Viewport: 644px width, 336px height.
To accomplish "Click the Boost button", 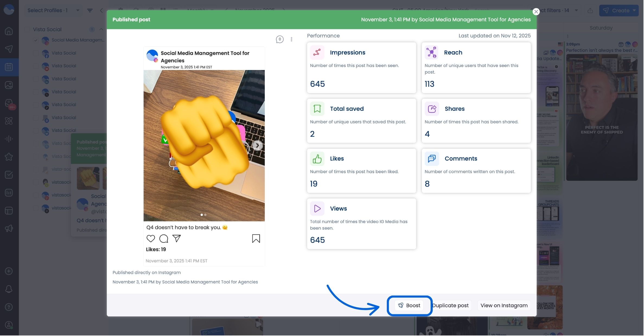I will tap(410, 305).
